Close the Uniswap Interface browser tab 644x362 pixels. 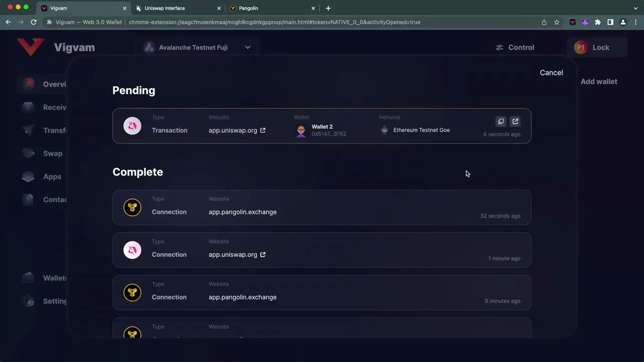(x=219, y=8)
